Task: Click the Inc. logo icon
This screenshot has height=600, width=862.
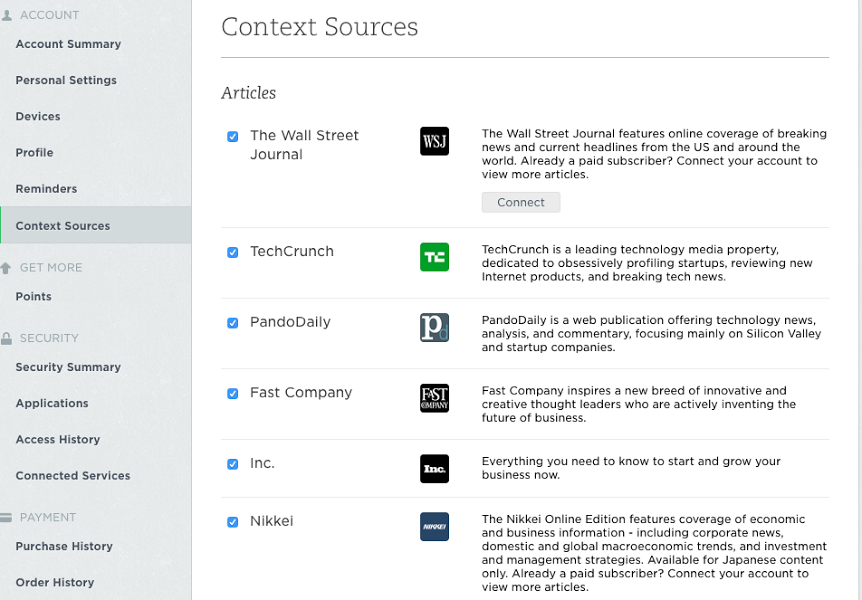Action: [x=434, y=469]
